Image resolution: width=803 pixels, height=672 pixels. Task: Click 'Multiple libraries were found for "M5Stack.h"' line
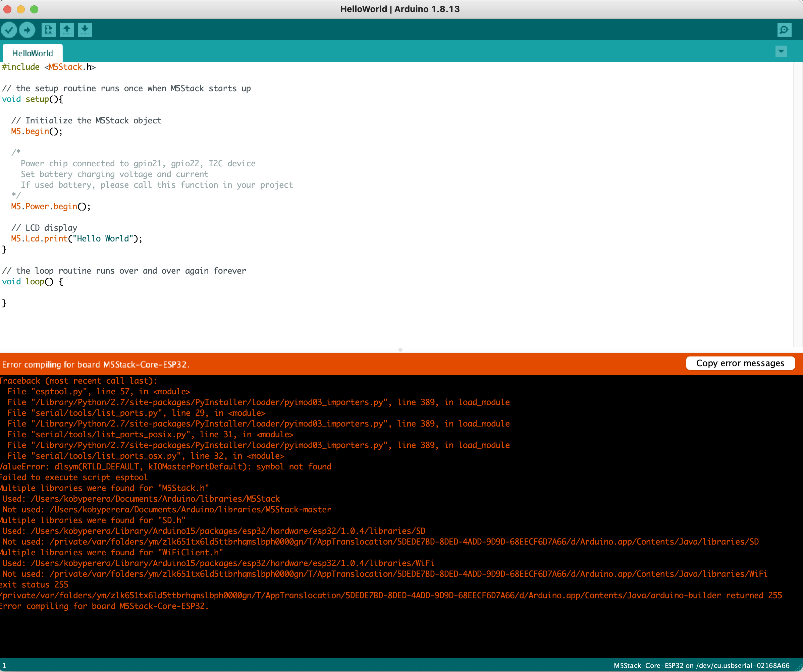[104, 488]
